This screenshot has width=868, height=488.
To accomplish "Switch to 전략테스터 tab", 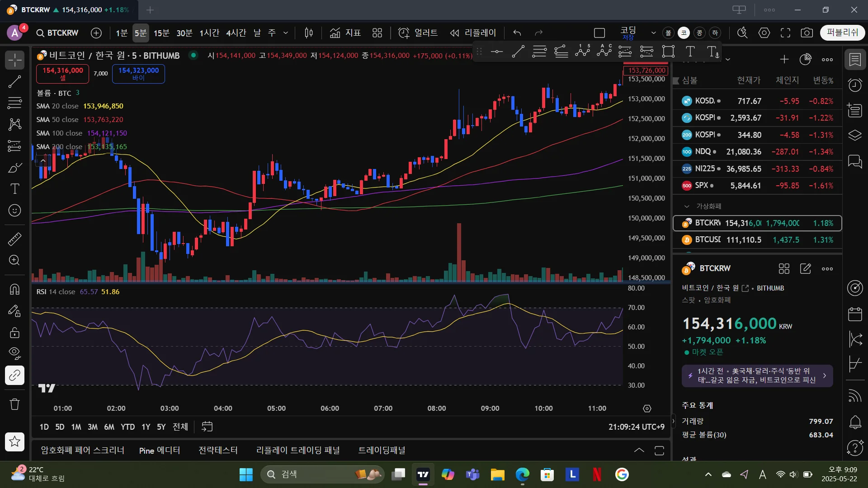I will [x=218, y=450].
